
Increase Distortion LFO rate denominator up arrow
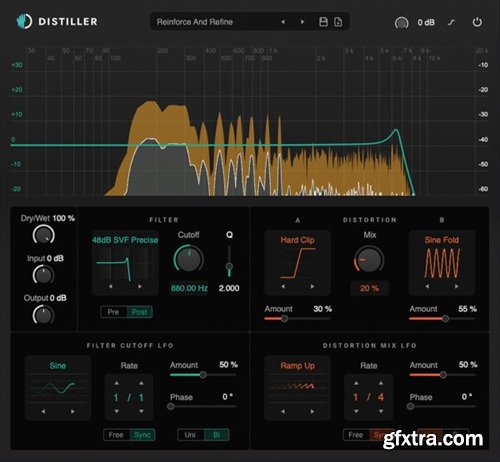(x=381, y=383)
